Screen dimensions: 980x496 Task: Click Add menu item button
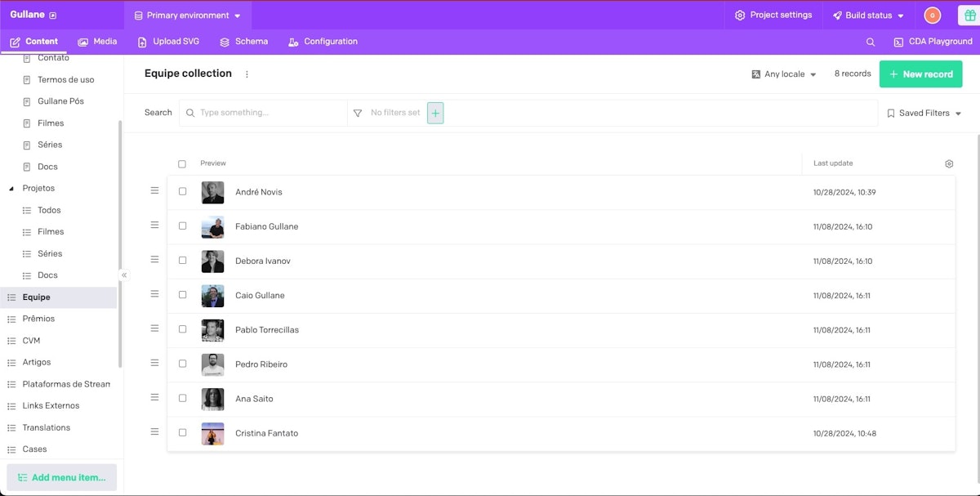pos(62,477)
